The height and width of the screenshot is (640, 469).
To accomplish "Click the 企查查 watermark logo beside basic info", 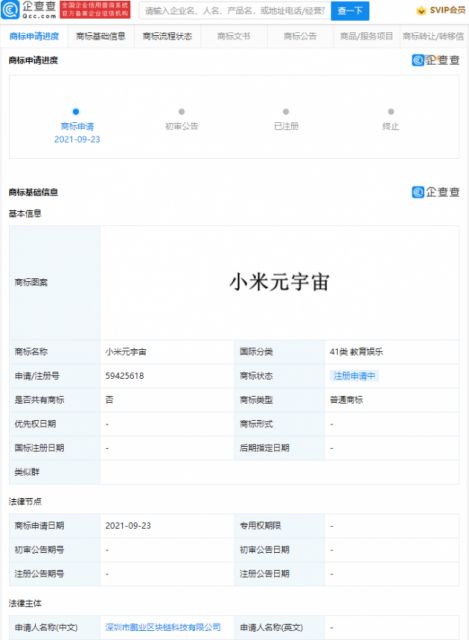I will tap(436, 192).
